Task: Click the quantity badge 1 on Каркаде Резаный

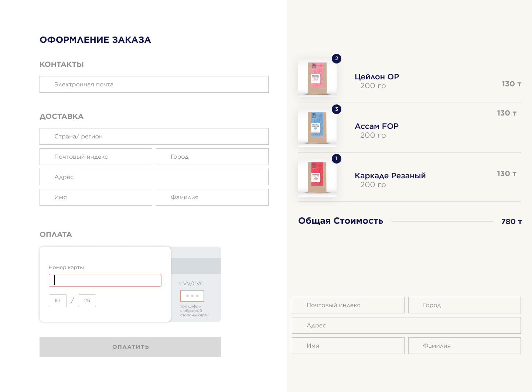Action: coord(337,159)
